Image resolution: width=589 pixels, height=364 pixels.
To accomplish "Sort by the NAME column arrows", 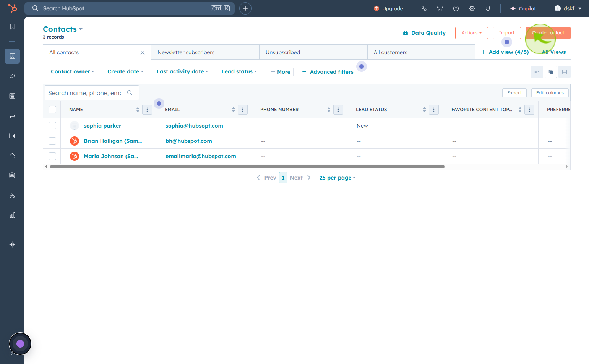I will coord(138,110).
